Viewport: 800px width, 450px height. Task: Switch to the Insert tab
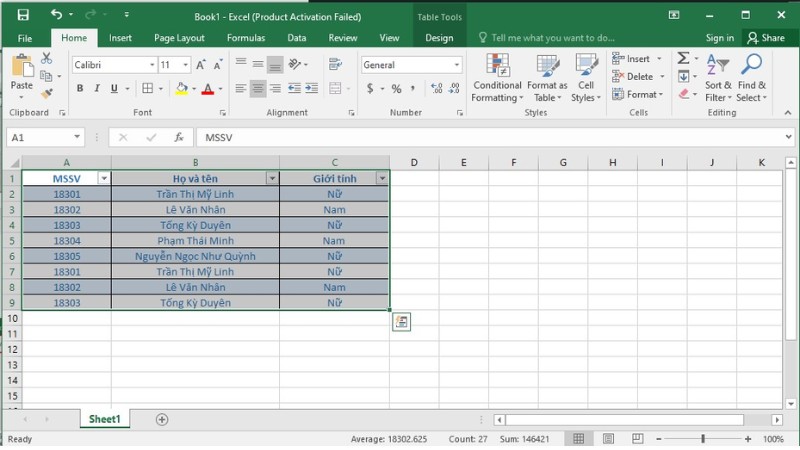[120, 38]
